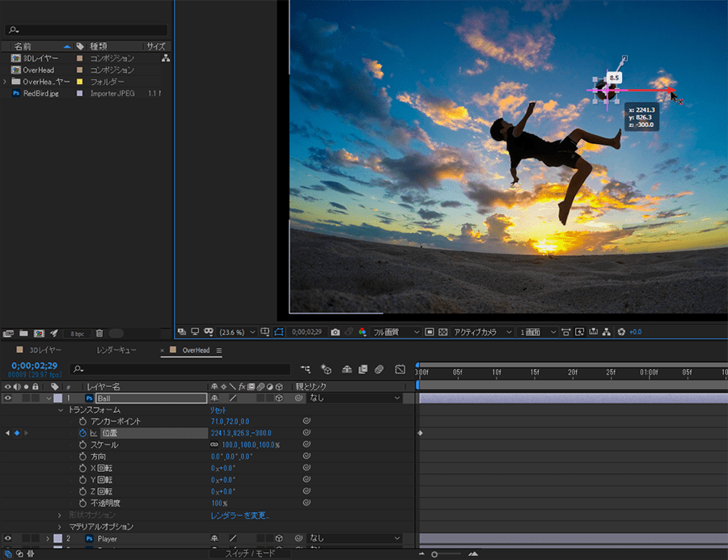This screenshot has height=560, width=728.
Task: Click the スイッチ / モード toggle button
Action: [248, 554]
